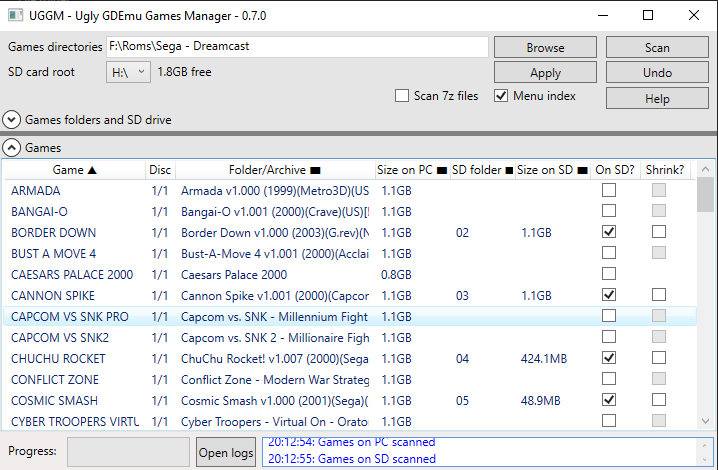This screenshot has width=718, height=470.
Task: Enable Shrink for CANNON SPIKE
Action: (x=659, y=295)
